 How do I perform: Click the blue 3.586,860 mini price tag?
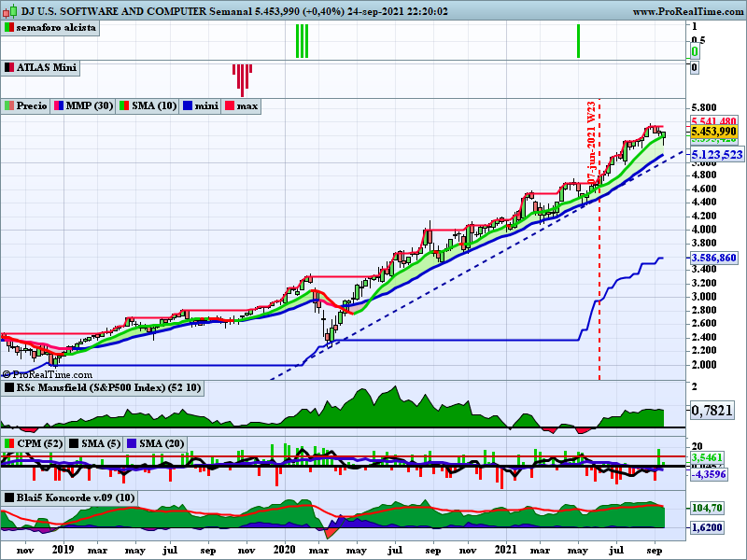[713, 259]
